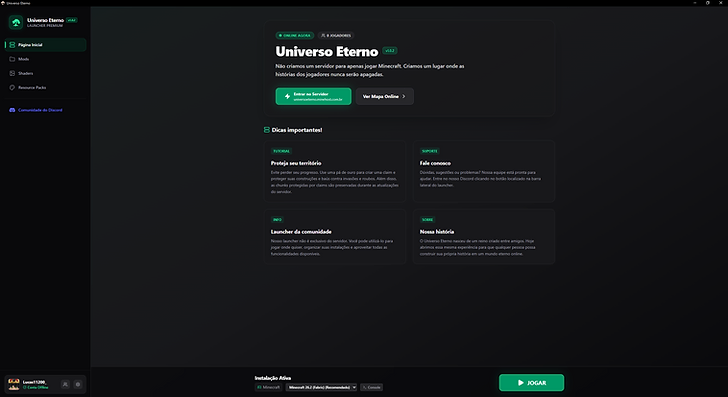Click the palette icon beside Resource Packs
The image size is (728, 397).
12,87
